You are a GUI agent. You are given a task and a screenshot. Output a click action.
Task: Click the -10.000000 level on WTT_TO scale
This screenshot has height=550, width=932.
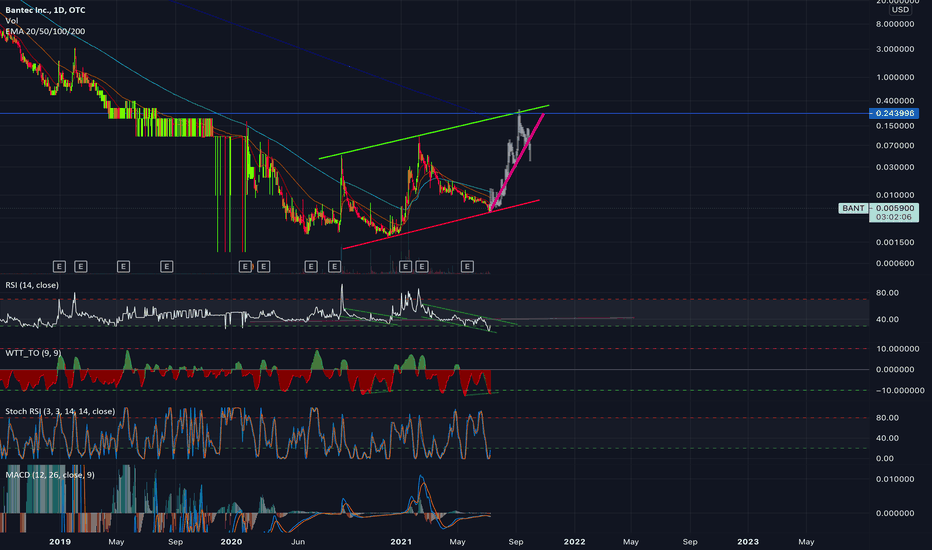pyautogui.click(x=898, y=390)
